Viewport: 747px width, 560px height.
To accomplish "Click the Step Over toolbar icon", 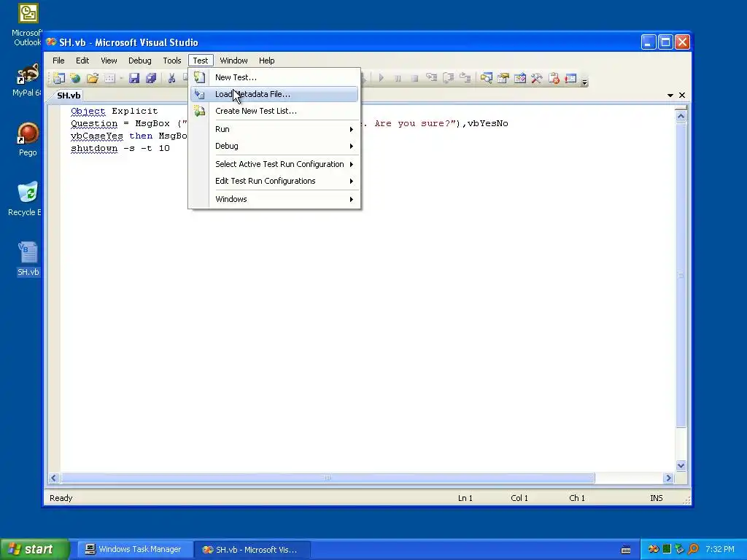I will click(449, 77).
